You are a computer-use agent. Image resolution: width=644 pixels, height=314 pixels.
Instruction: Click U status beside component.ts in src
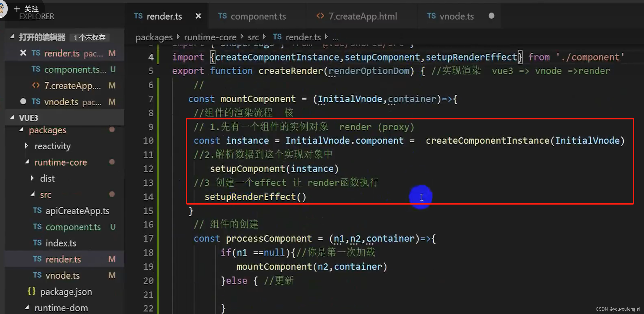click(x=113, y=227)
